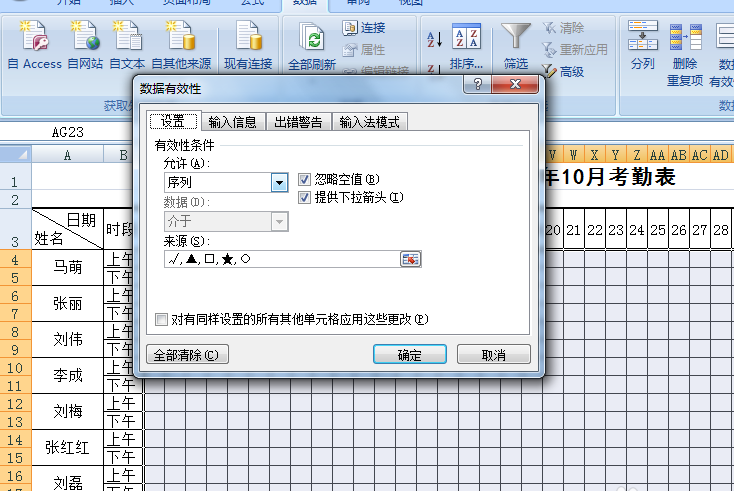Toggle 提供下拉箭头 checkbox
Screen dimensions: 734x491
pyautogui.click(x=304, y=198)
